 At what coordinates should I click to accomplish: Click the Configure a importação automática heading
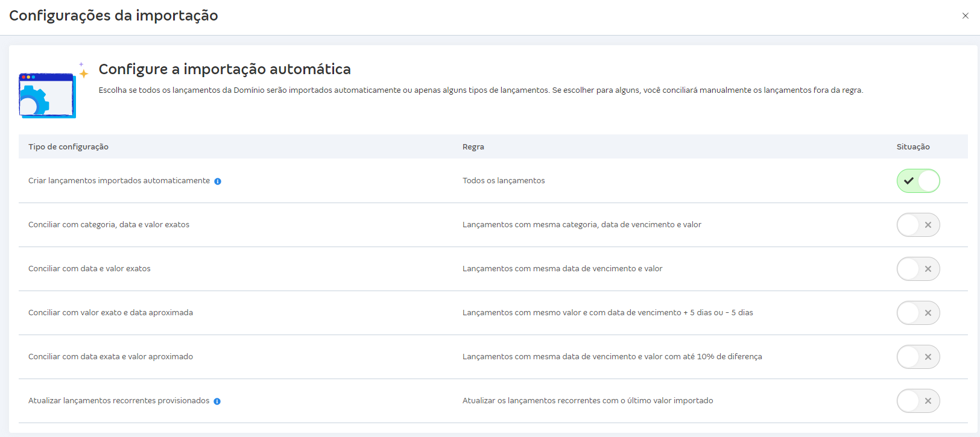(224, 69)
